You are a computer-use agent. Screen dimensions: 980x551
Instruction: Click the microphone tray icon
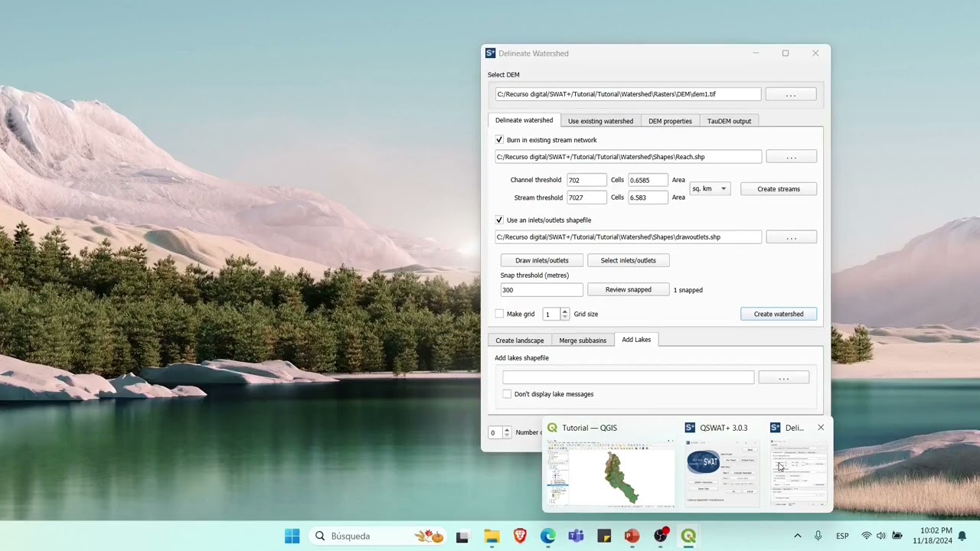tap(818, 536)
